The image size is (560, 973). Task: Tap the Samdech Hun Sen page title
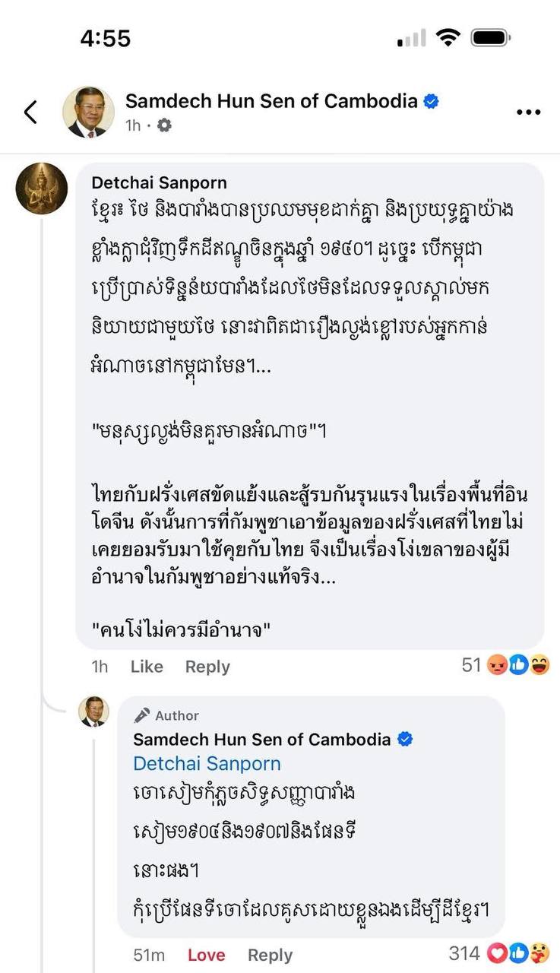pyautogui.click(x=271, y=101)
